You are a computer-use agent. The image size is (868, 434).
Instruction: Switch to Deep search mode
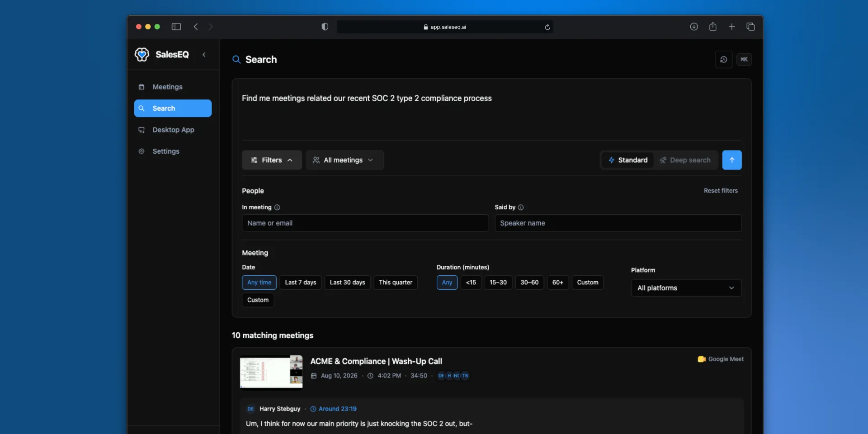(685, 160)
